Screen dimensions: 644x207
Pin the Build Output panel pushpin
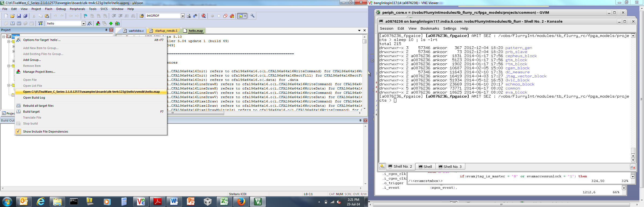coord(360,120)
